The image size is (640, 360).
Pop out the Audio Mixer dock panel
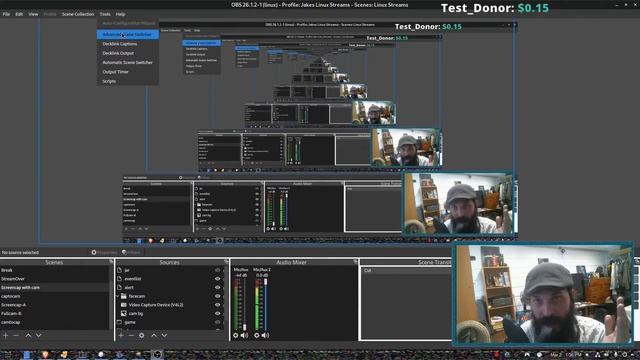tap(356, 262)
